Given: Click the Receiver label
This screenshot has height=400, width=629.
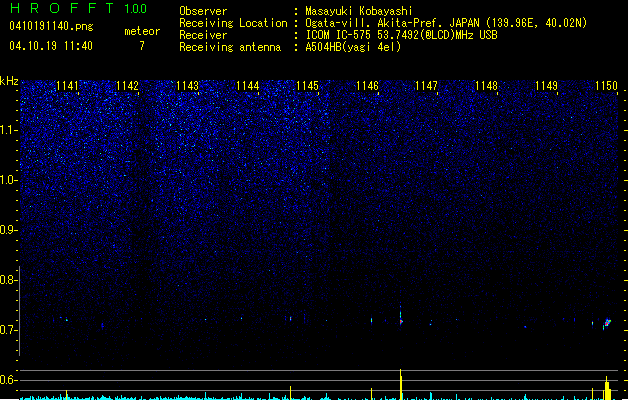Looking at the screenshot, I should click(203, 35).
